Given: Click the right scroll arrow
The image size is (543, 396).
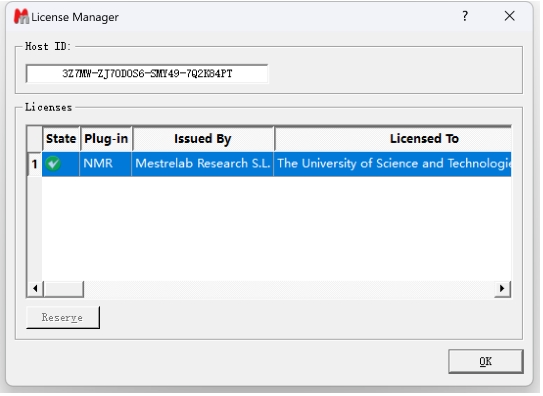Looking at the screenshot, I should tap(502, 288).
